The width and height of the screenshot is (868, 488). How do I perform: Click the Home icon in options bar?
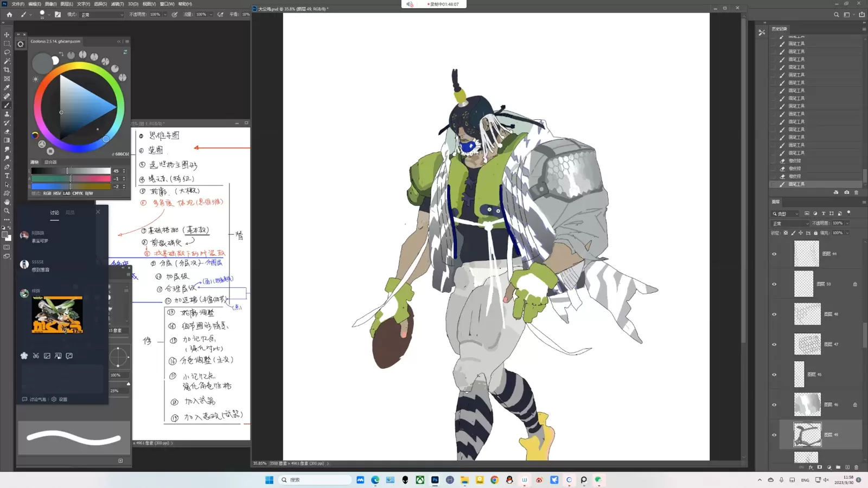(x=9, y=15)
